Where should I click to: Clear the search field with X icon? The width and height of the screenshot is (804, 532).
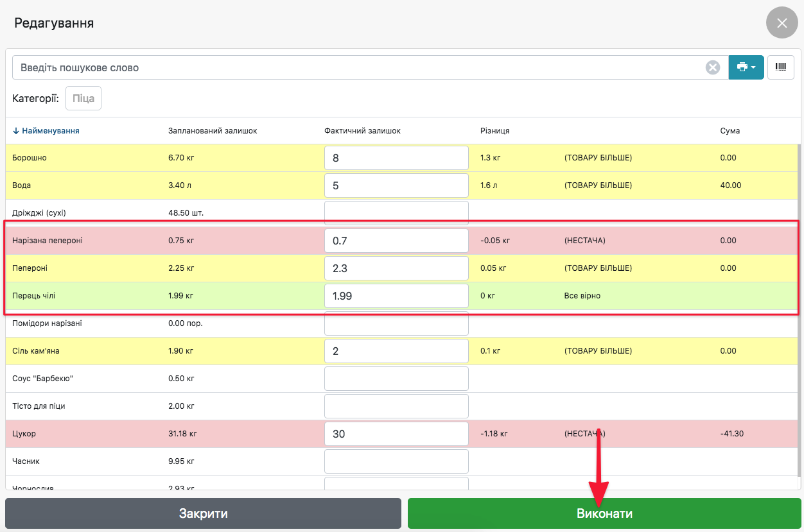point(713,67)
